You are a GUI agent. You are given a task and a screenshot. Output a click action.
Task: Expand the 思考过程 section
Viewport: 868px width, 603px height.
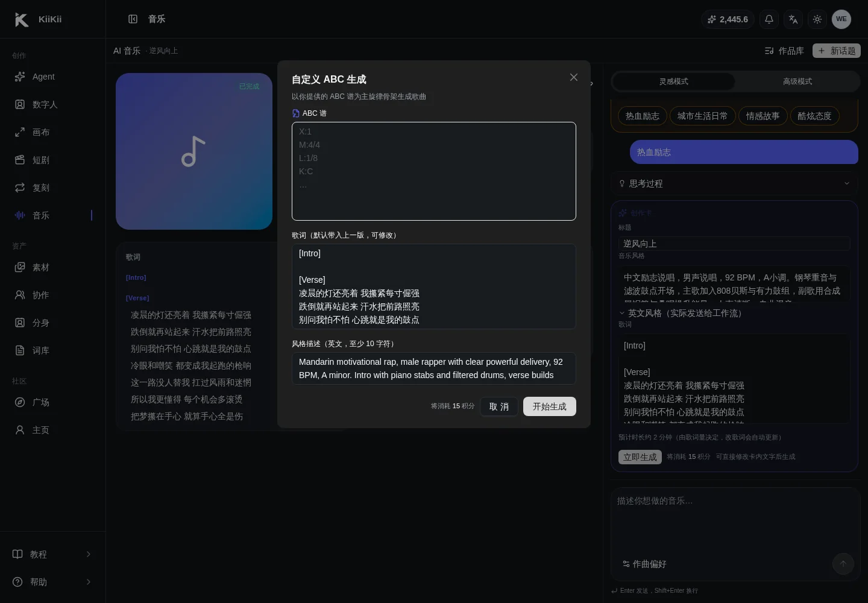coord(734,183)
